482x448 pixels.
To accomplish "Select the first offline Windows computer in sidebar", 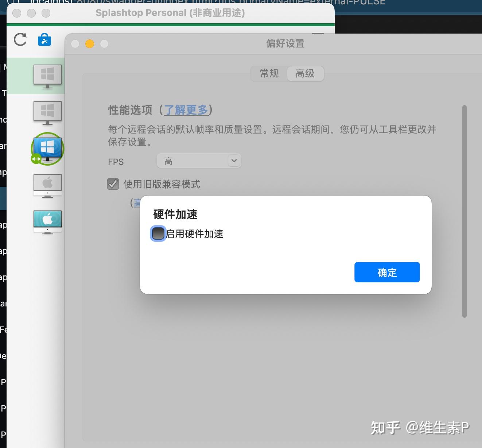I will coord(47,76).
